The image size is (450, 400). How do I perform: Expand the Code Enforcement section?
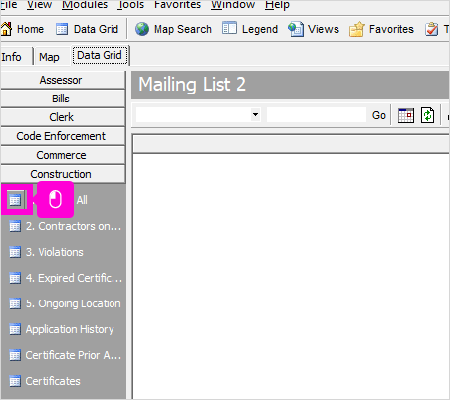(62, 136)
